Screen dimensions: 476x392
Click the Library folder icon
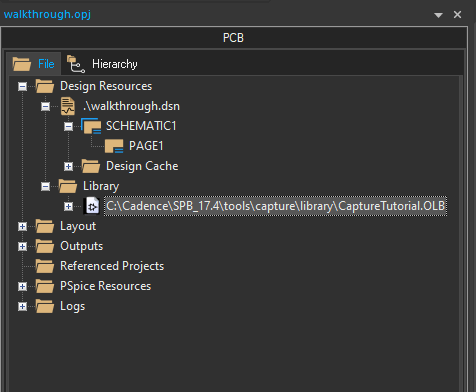[68, 186]
